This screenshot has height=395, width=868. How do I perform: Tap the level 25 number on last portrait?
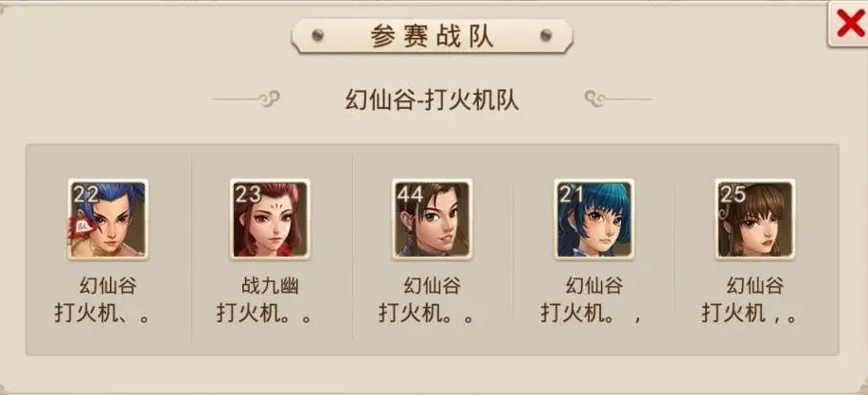[733, 194]
